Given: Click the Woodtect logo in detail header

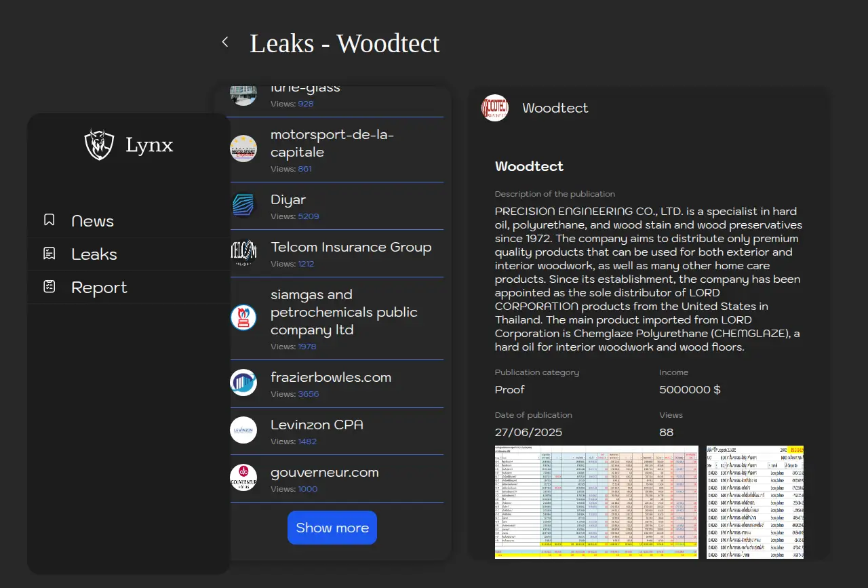Looking at the screenshot, I should [495, 108].
